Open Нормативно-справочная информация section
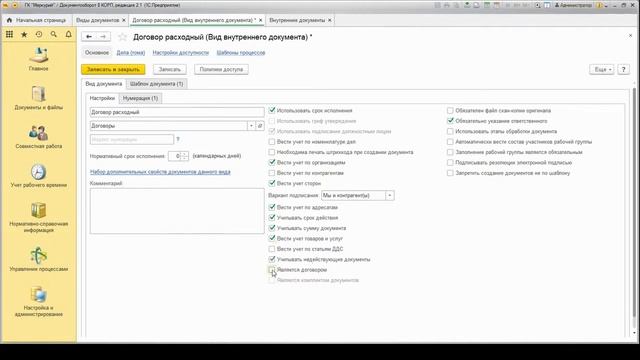 point(38,217)
